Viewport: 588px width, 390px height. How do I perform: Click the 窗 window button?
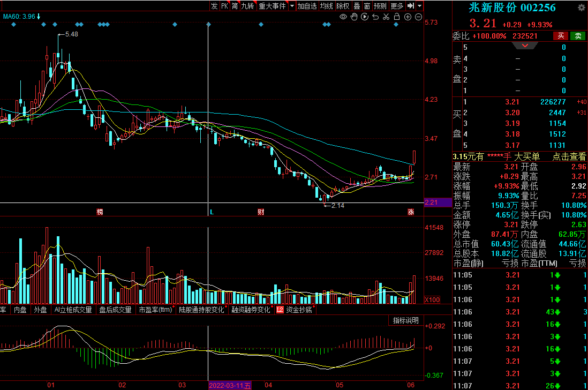(x=367, y=5)
